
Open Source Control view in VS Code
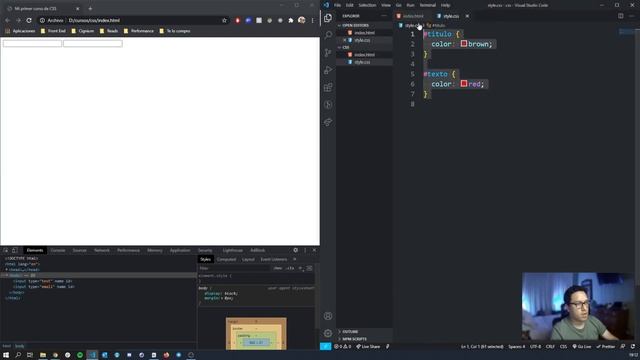point(328,53)
